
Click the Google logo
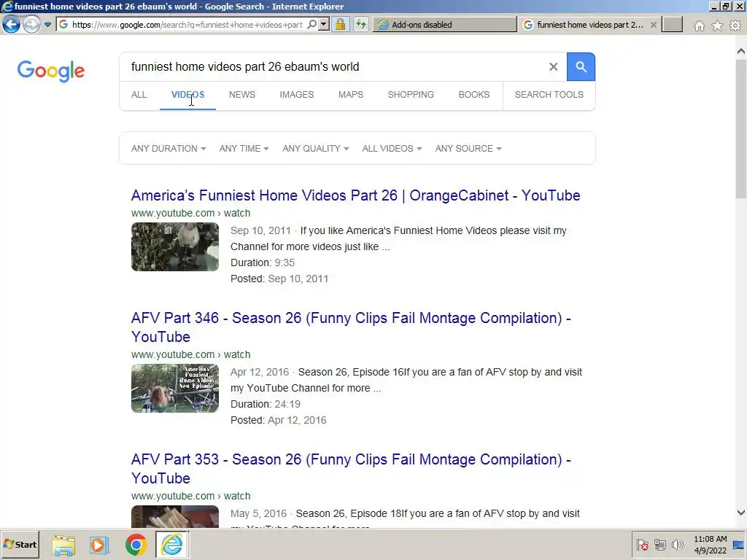click(51, 71)
